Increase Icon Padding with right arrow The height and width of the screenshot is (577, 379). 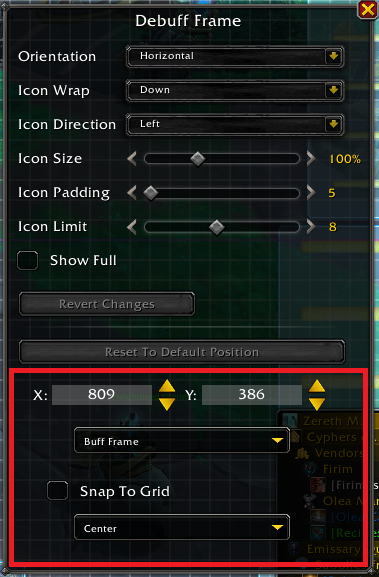coord(311,193)
